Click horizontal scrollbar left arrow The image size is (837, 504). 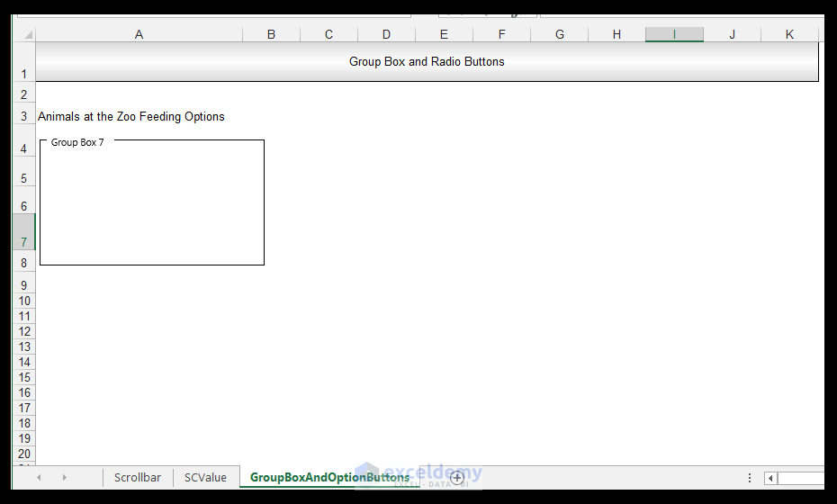[x=770, y=478]
